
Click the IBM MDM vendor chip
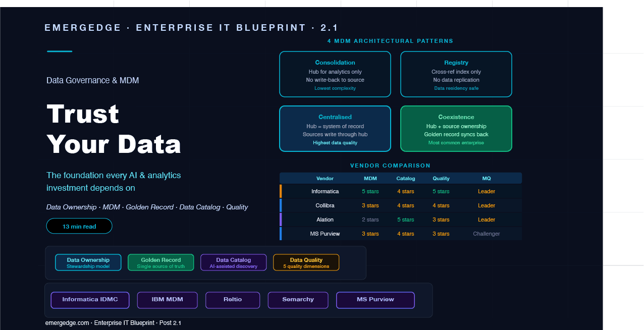168,300
